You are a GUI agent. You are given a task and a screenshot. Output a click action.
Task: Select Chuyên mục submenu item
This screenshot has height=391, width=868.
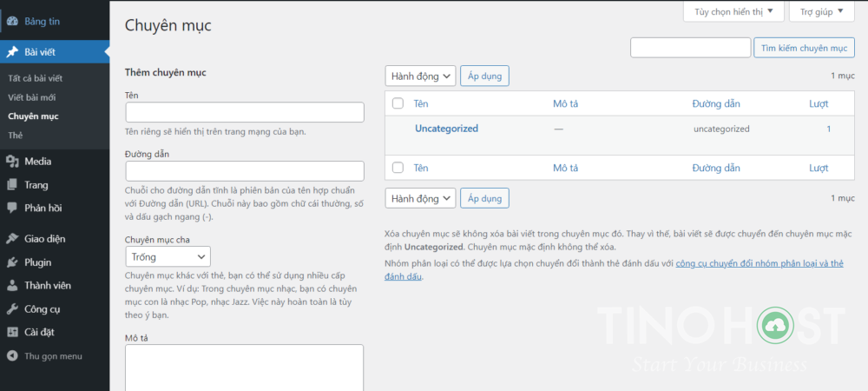pyautogui.click(x=33, y=116)
